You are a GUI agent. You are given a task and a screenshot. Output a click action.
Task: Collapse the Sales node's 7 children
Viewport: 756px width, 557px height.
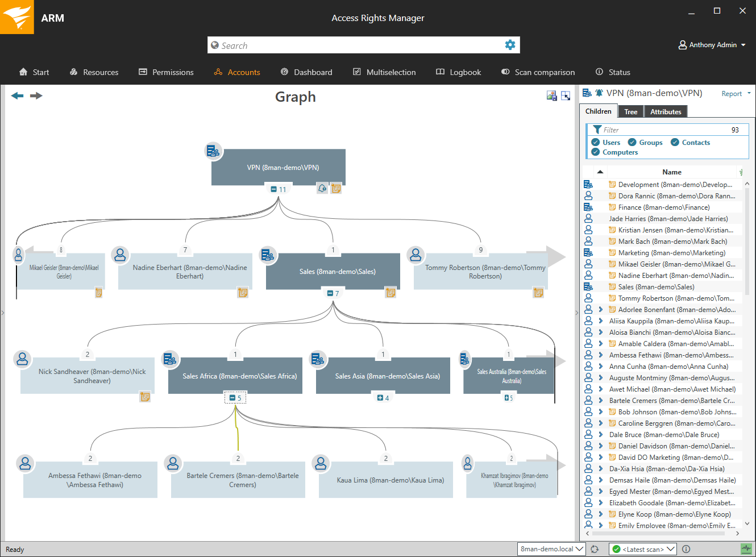[x=330, y=293]
